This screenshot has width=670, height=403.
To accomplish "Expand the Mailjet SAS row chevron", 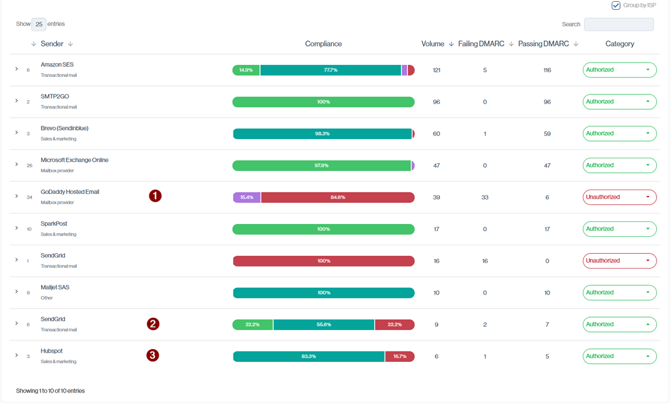I will [17, 292].
